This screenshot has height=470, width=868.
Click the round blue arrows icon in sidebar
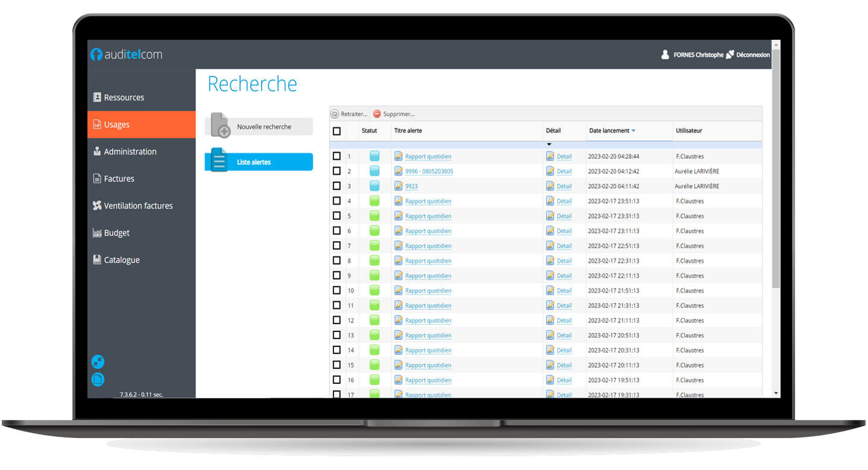tap(98, 362)
